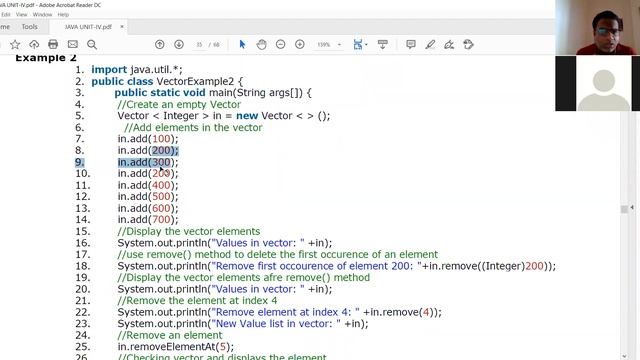Viewport: 640px width, 360px height.
Task: Click the 'public static void main' line
Action: pyautogui.click(x=213, y=93)
